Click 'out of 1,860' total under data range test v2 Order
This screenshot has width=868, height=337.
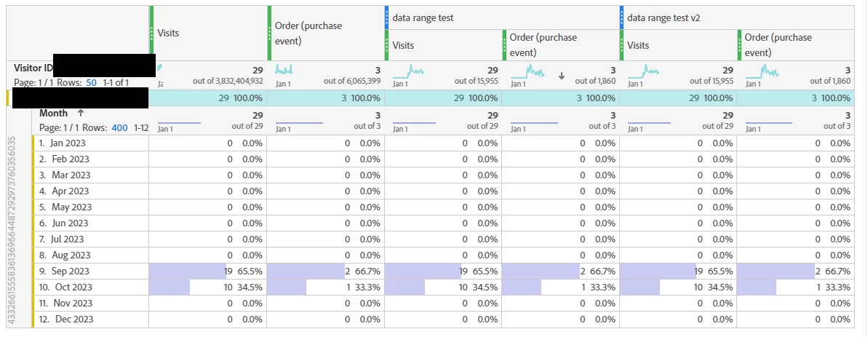pos(830,82)
